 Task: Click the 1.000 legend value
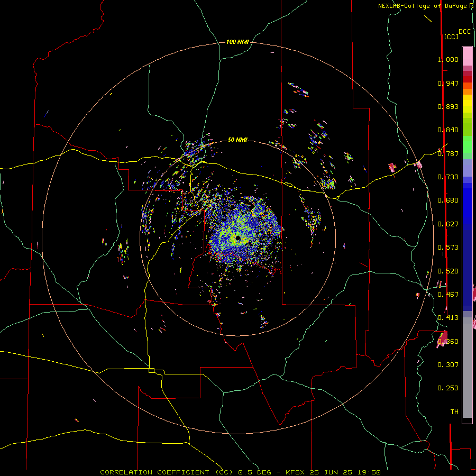pyautogui.click(x=448, y=59)
